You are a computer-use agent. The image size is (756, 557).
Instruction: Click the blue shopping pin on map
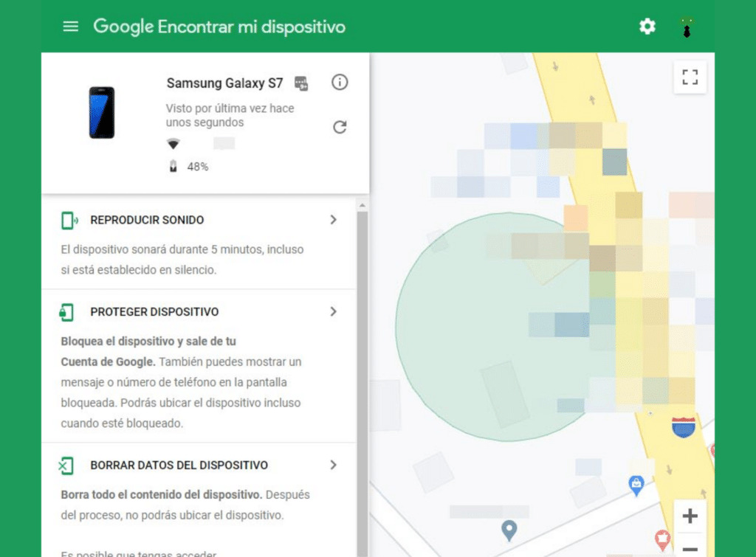636,485
